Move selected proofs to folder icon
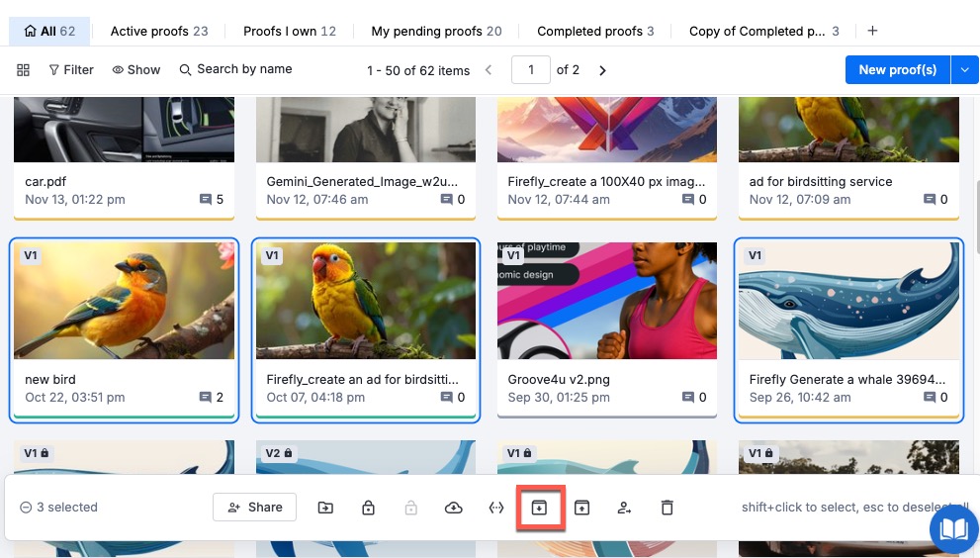The height and width of the screenshot is (558, 980). [325, 508]
